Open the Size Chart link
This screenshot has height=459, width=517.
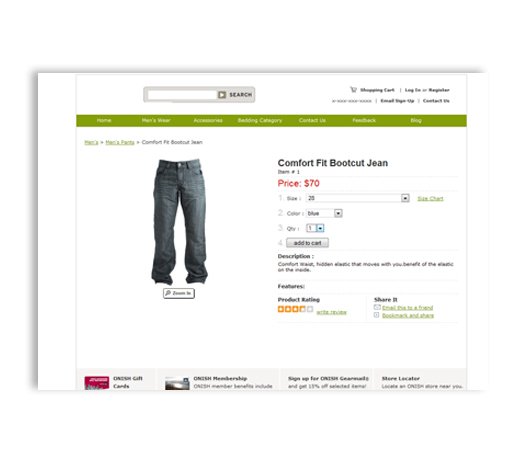click(430, 199)
